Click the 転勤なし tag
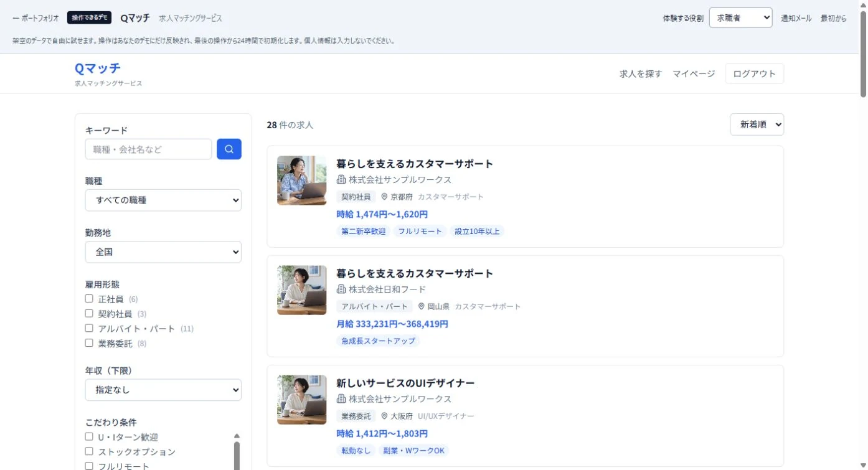This screenshot has height=470, width=868. click(x=356, y=451)
